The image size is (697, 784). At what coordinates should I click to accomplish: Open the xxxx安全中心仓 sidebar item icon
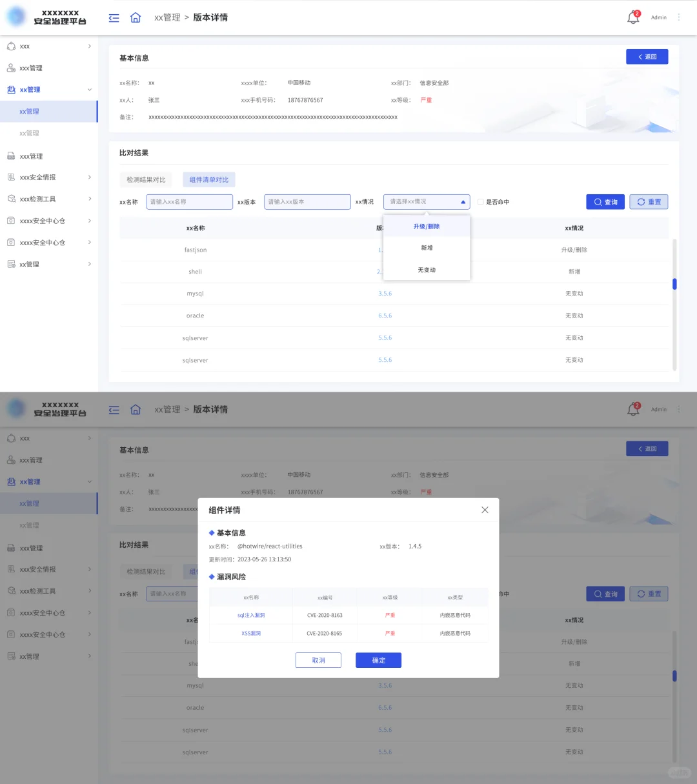[x=11, y=221]
